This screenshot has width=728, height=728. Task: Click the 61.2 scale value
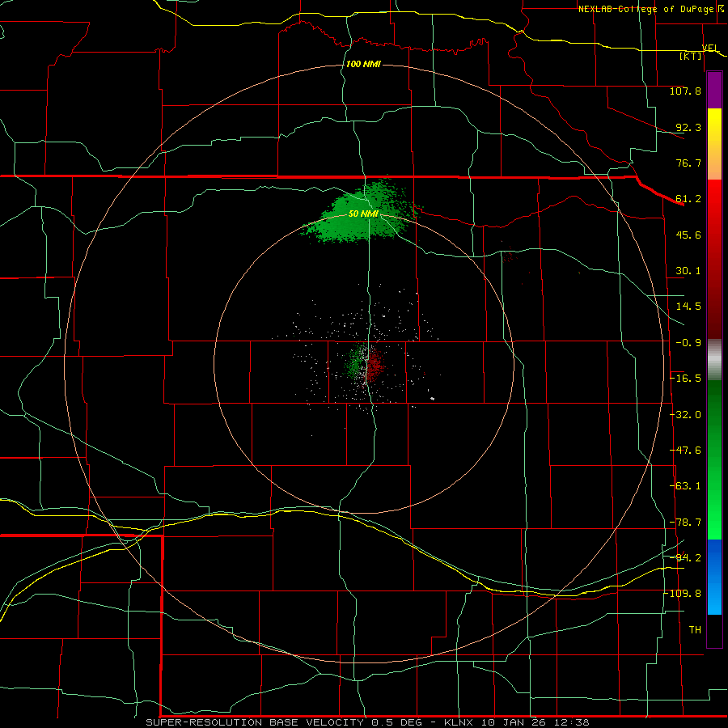688,199
